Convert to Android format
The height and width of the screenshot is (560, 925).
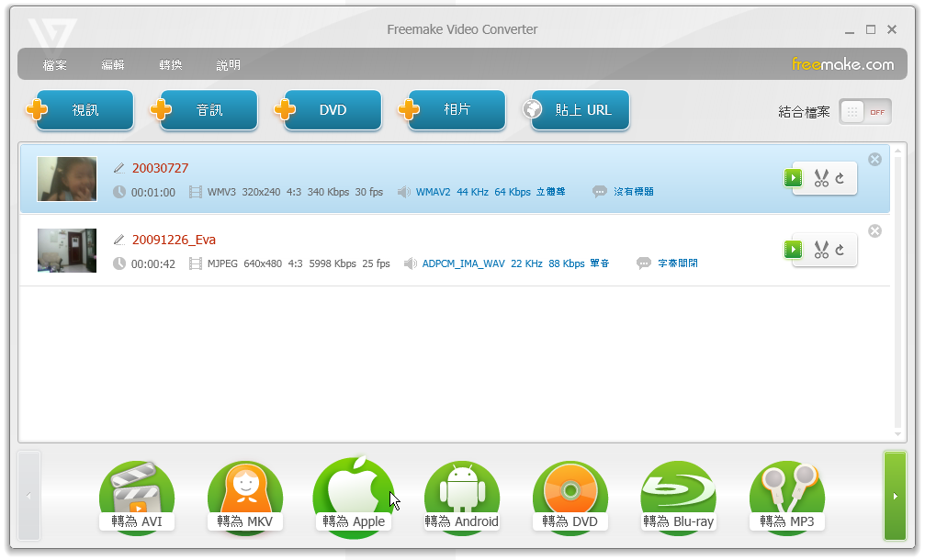[x=462, y=498]
